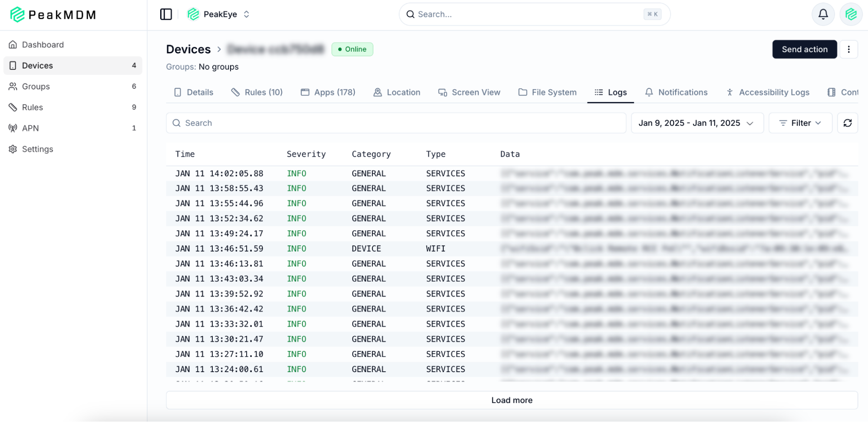Open the three-dot more options menu
Image resolution: width=868 pixels, height=422 pixels.
click(848, 49)
